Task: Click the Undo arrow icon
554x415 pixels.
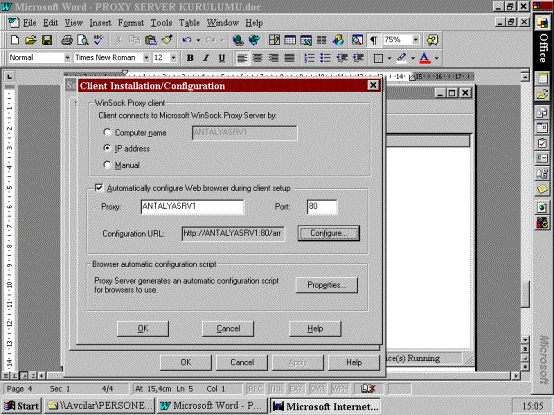Action: [x=187, y=40]
